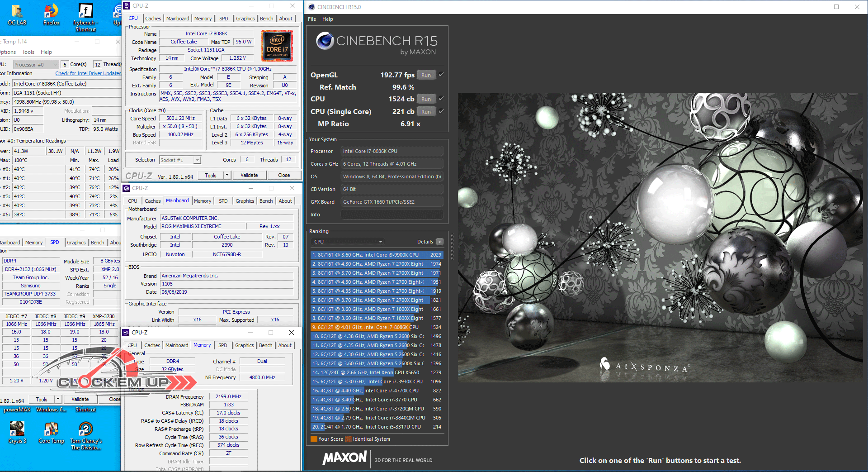Image resolution: width=868 pixels, height=472 pixels.
Task: Expand the Processor #0 dropdown in Core Temp
Action: (x=55, y=65)
